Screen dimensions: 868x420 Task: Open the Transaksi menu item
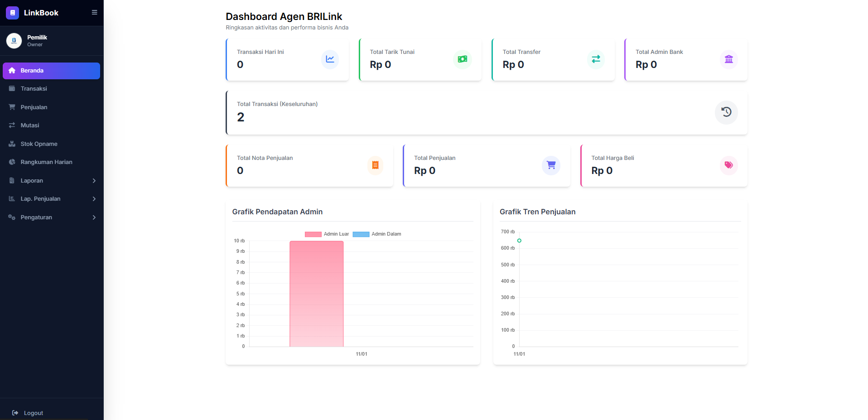(x=34, y=89)
